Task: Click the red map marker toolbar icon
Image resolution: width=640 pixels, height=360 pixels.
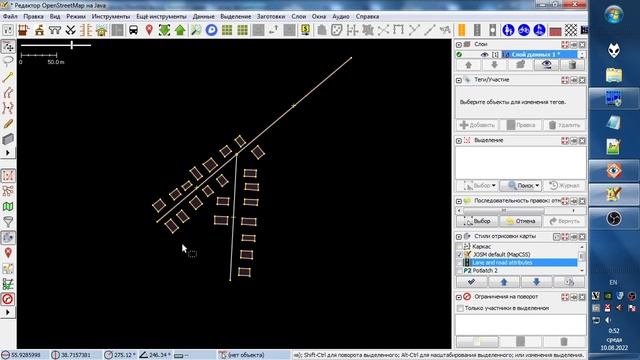Action: pos(149,30)
